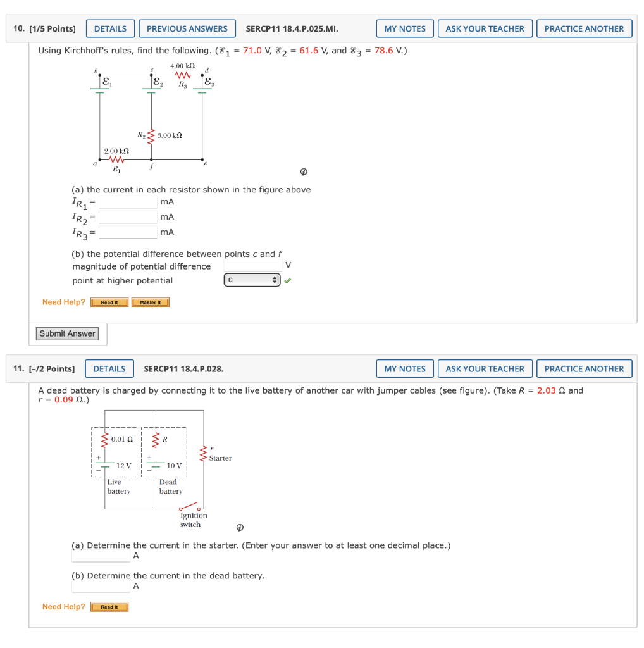Click the IR1 answer input field
This screenshot has width=644, height=648.
[x=128, y=201]
